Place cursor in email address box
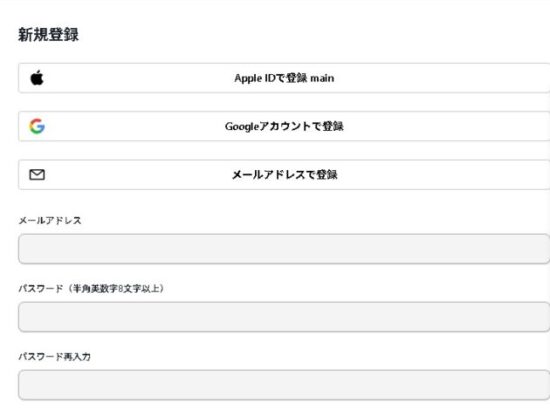Image resolution: width=550 pixels, height=409 pixels. 284,249
